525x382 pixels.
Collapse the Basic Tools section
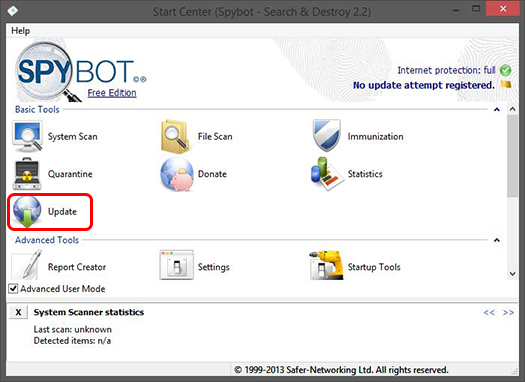tap(497, 109)
